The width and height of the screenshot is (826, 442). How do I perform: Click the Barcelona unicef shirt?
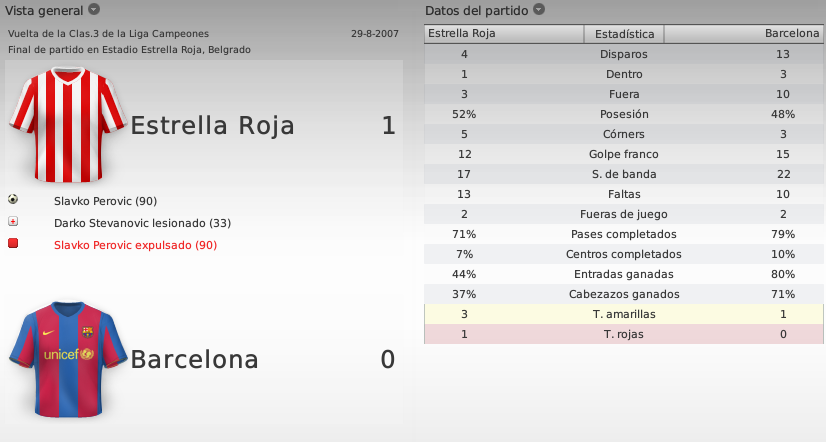pos(68,359)
